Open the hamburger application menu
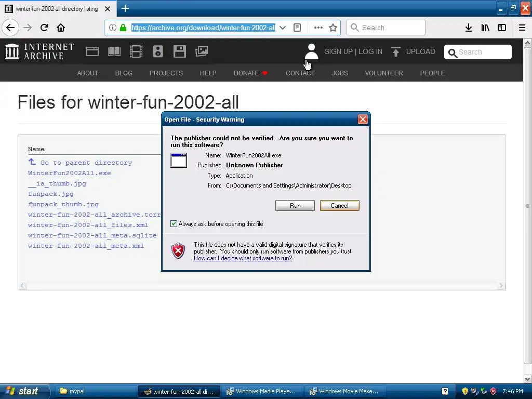532x399 pixels. click(x=522, y=28)
